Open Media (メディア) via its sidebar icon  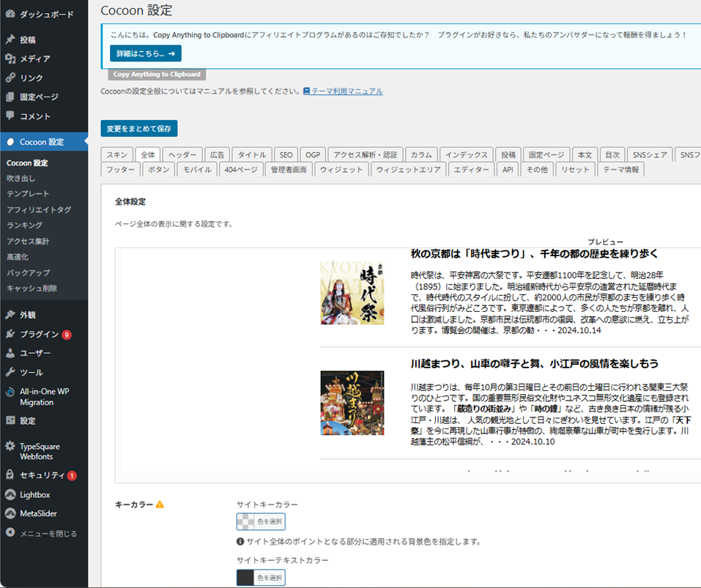[10, 59]
